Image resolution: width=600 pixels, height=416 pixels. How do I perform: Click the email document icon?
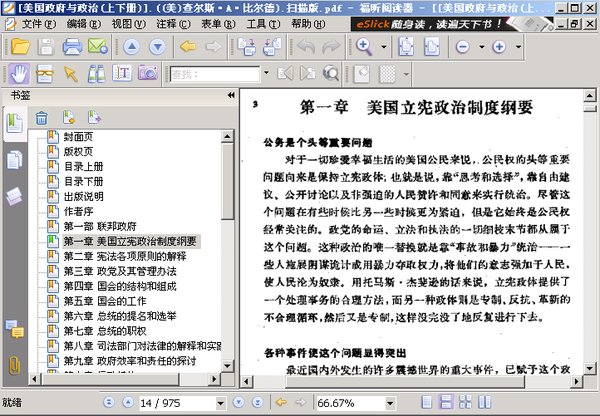click(98, 46)
